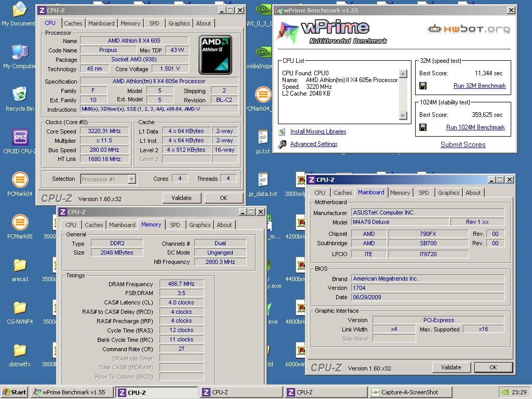The width and height of the screenshot is (532, 399).
Task: Open Mainboard tab in CPU window
Action: tap(101, 23)
